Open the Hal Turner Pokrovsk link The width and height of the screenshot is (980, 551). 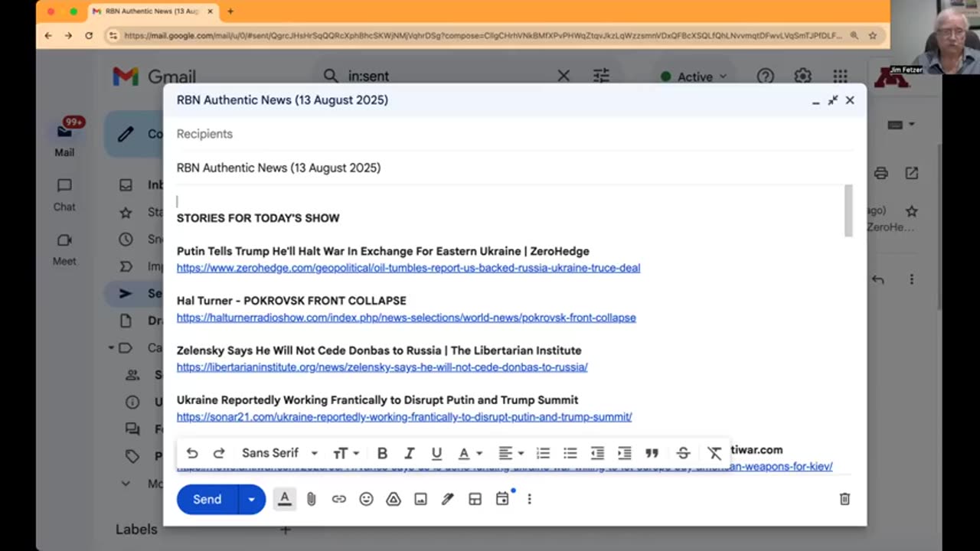coord(406,318)
